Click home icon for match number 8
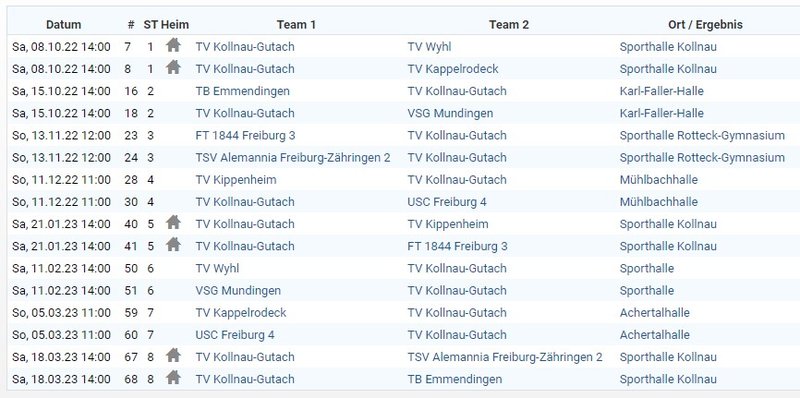Image resolution: width=800 pixels, height=398 pixels. tap(173, 67)
